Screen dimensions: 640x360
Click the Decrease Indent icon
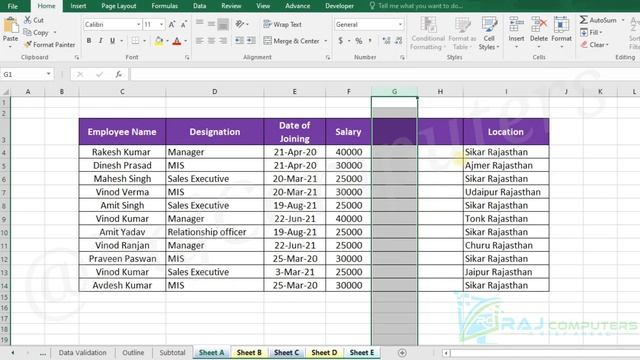239,40
